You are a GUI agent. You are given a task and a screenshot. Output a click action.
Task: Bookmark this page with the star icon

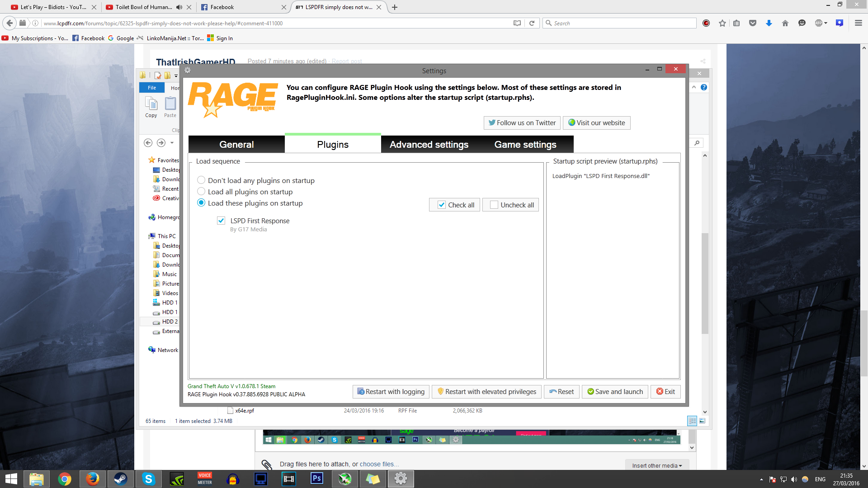pos(722,23)
